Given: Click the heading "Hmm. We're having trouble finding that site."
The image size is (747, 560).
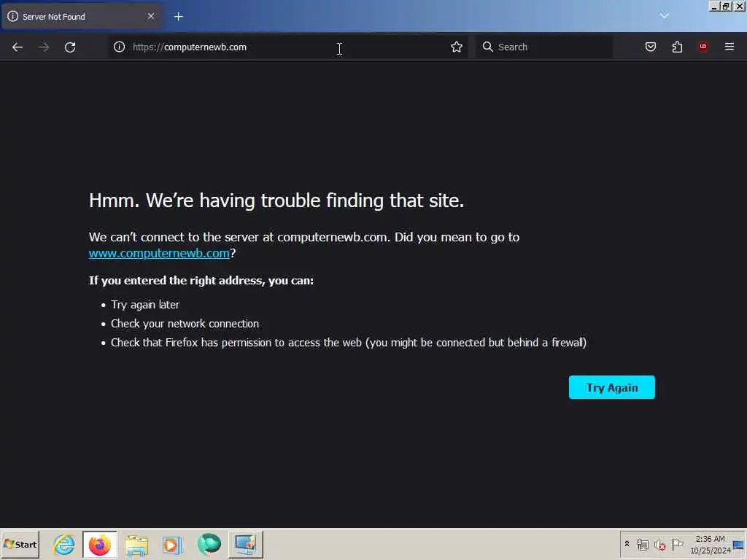Looking at the screenshot, I should (276, 201).
